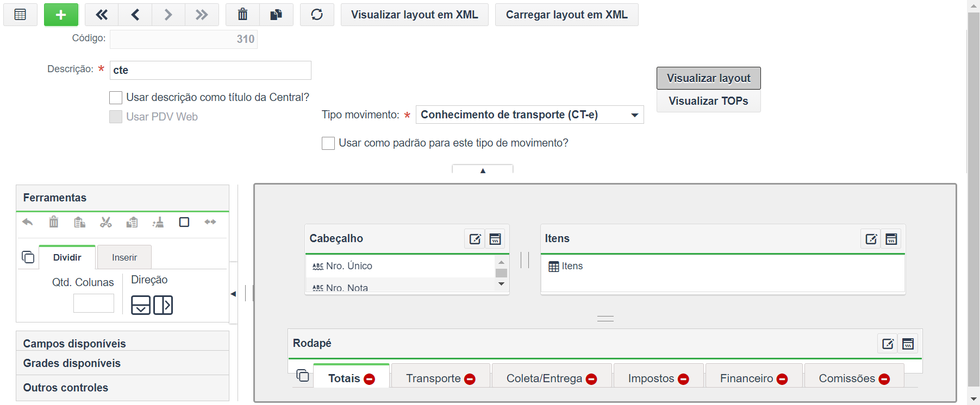Click the refresh icon in top toolbar
This screenshot has width=980, height=405.
click(x=317, y=15)
